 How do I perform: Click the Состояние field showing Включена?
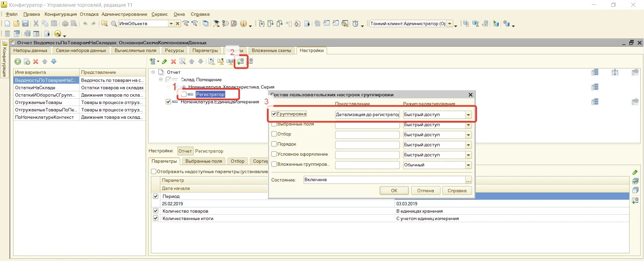click(x=384, y=180)
